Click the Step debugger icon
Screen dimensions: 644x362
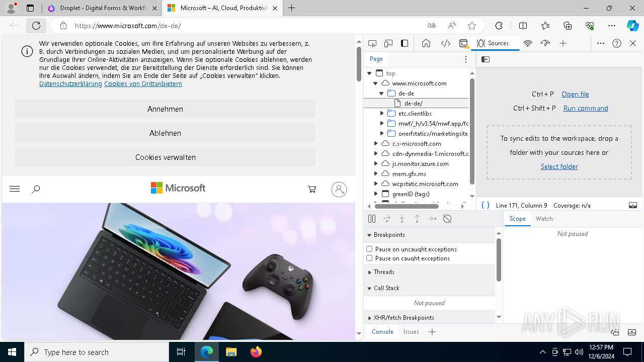click(432, 219)
